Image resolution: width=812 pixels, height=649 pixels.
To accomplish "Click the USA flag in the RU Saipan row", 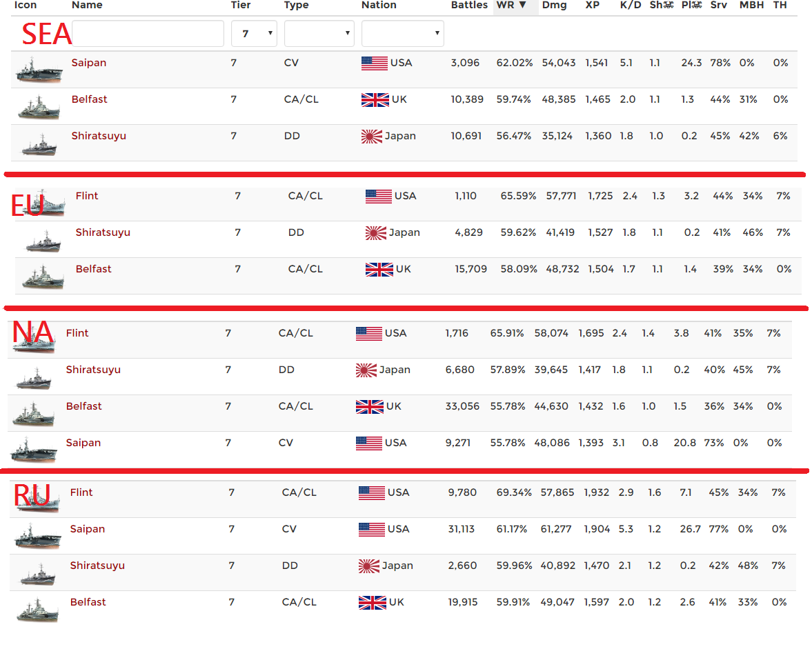I will pos(372,530).
